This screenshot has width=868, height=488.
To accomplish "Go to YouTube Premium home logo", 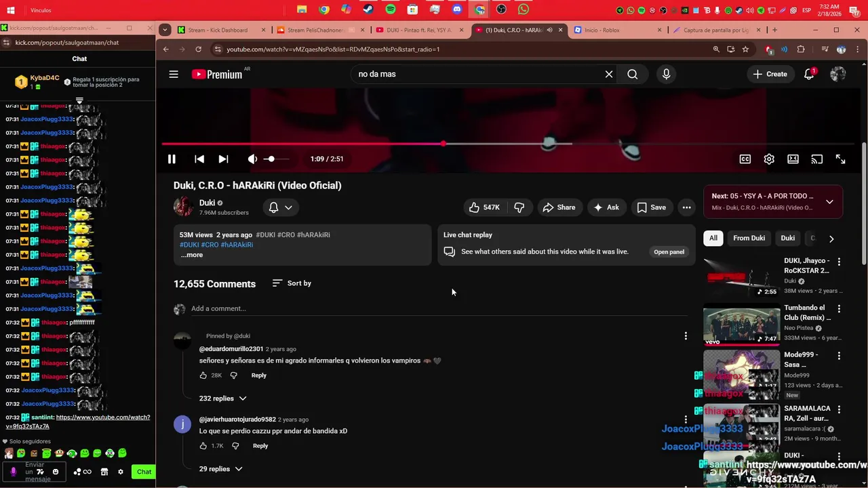I will pos(217,75).
